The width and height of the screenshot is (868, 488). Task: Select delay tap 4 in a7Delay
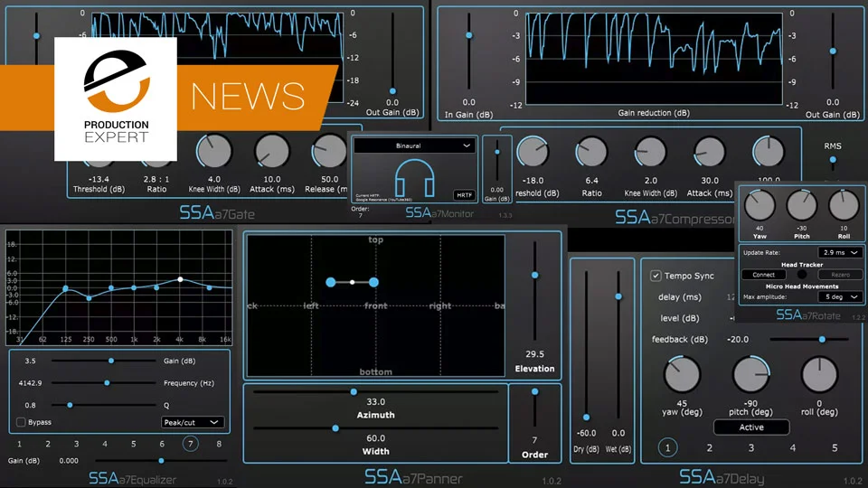(x=793, y=447)
